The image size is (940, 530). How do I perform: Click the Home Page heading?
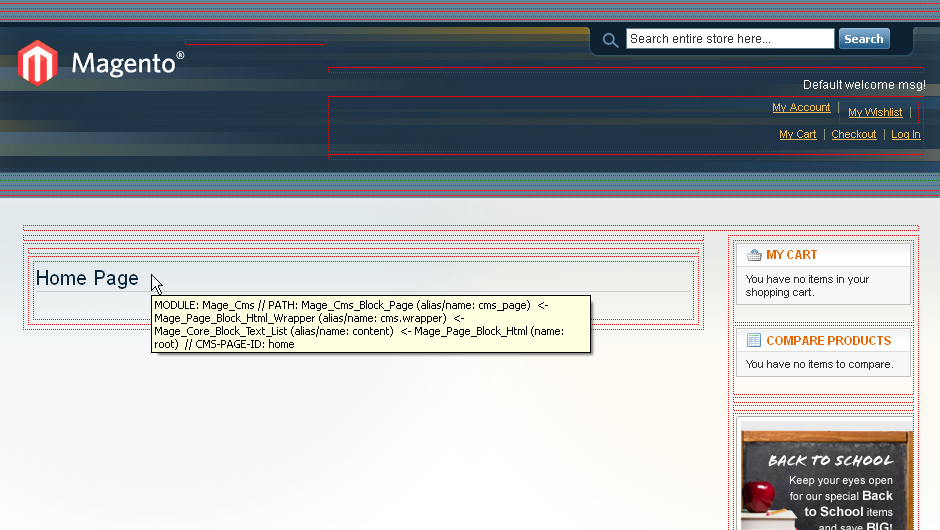87,278
